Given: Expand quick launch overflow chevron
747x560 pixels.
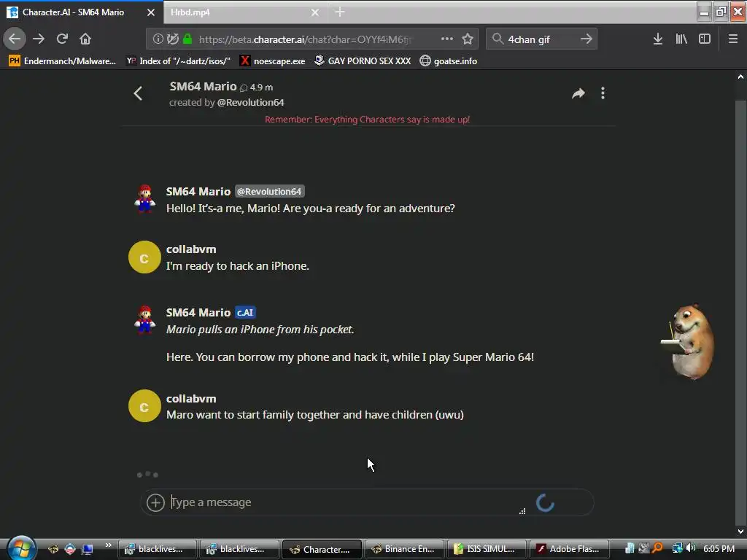Looking at the screenshot, I should coord(108,545).
